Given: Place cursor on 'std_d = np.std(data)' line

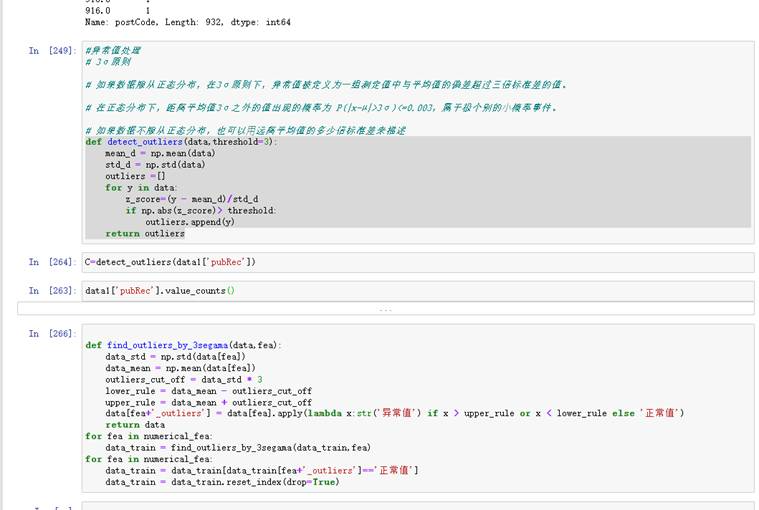Looking at the screenshot, I should point(155,165).
